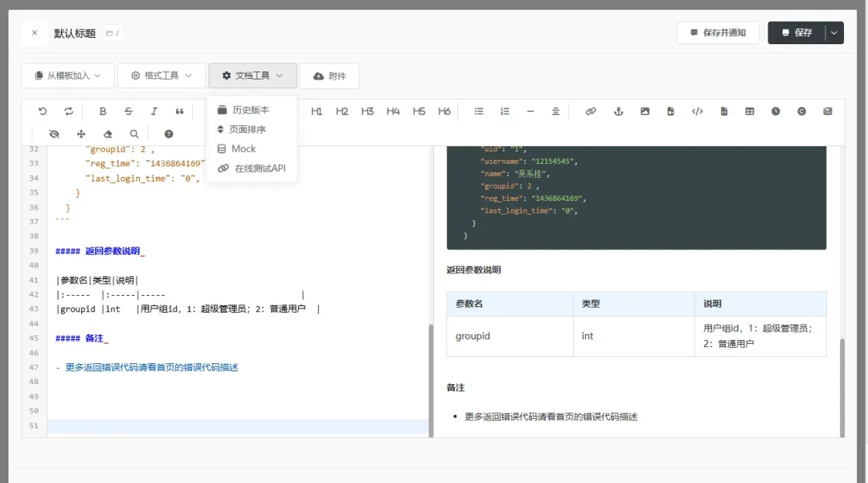
Task: Expand the 从模板加入 dropdown
Action: click(68, 76)
